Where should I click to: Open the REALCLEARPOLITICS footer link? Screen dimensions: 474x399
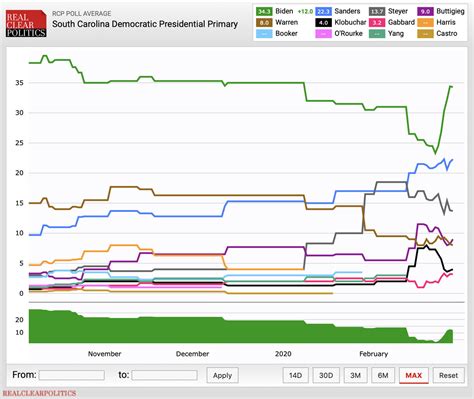39,393
